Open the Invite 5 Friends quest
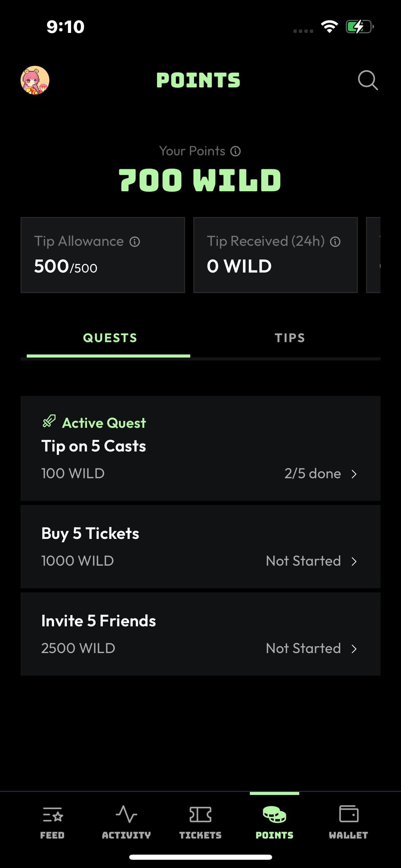The image size is (401, 868). [200, 634]
